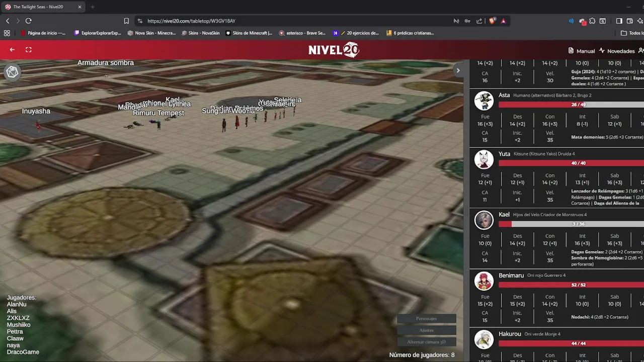Close The Twilight Seas tab

click(79, 7)
